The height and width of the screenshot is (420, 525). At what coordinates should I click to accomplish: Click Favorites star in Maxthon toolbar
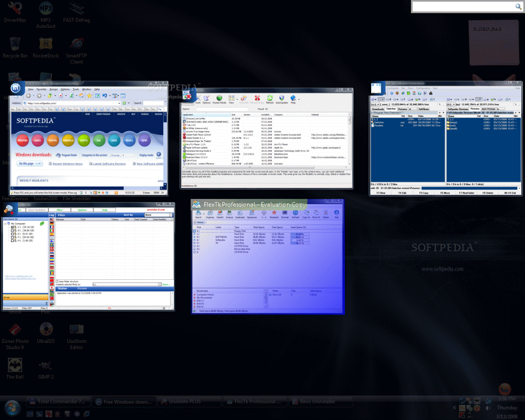(89, 96)
